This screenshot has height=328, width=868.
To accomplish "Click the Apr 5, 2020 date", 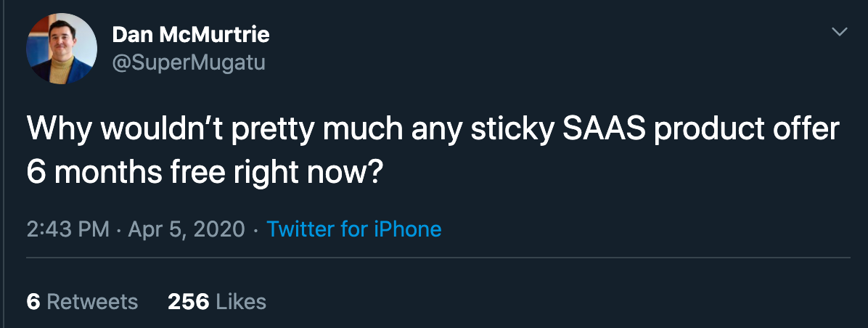I will 187,229.
